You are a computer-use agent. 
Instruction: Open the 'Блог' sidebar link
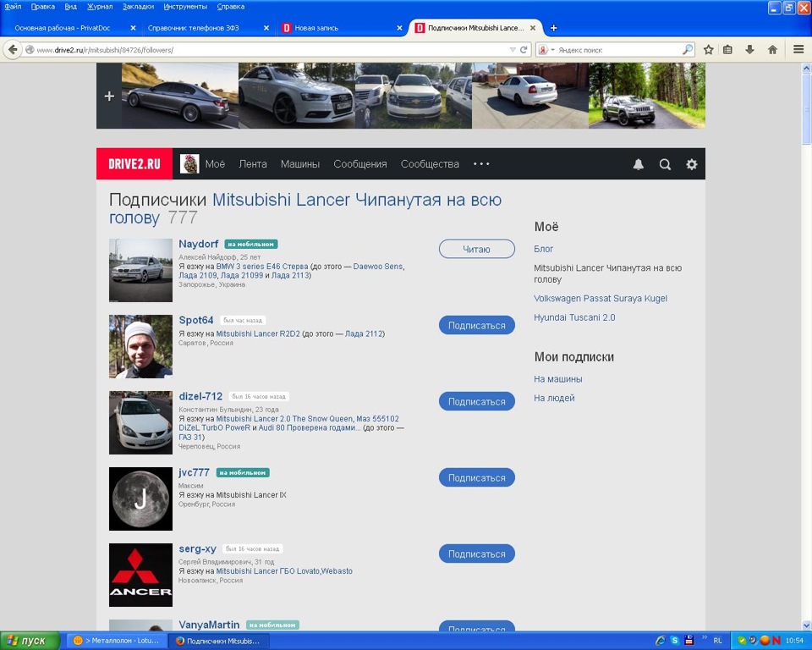(x=543, y=249)
